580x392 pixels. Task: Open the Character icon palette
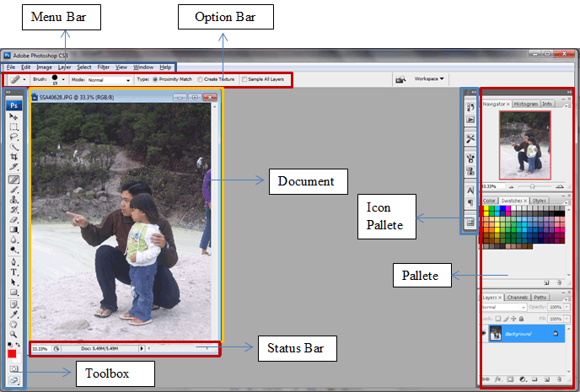pyautogui.click(x=470, y=191)
